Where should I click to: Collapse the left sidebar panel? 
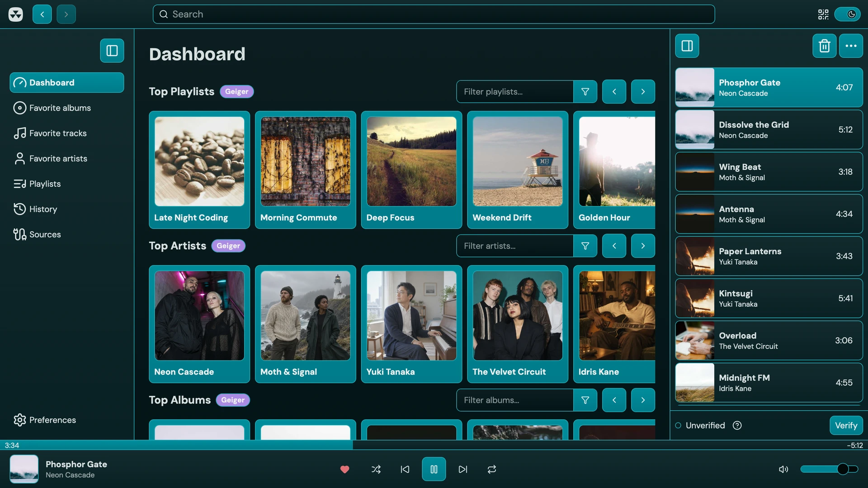112,51
